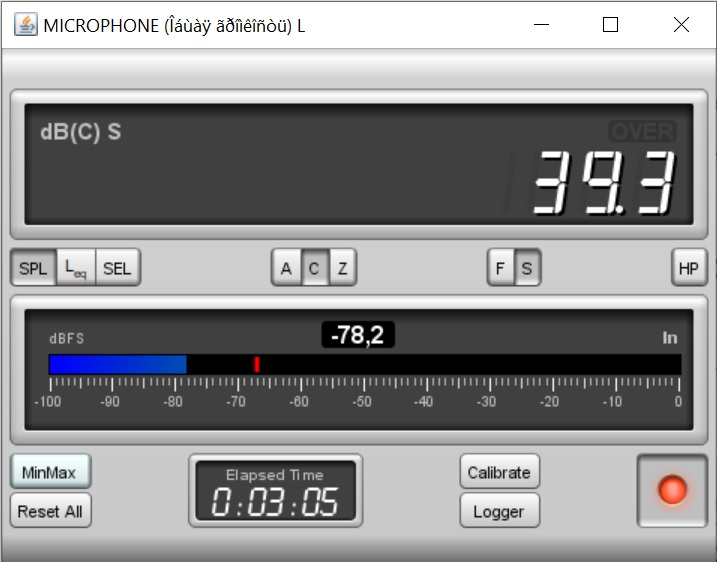
Task: Choose Z frequency weighting
Action: 341,268
